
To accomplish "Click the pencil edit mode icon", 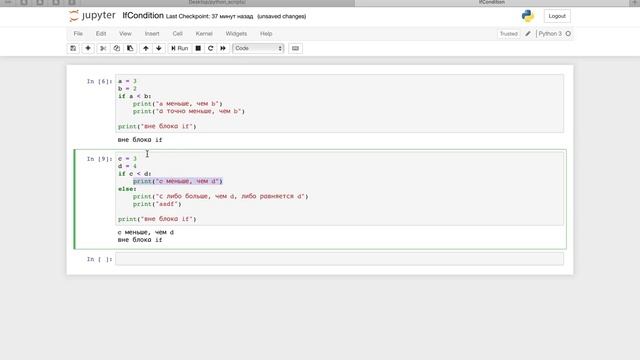I will tap(528, 33).
